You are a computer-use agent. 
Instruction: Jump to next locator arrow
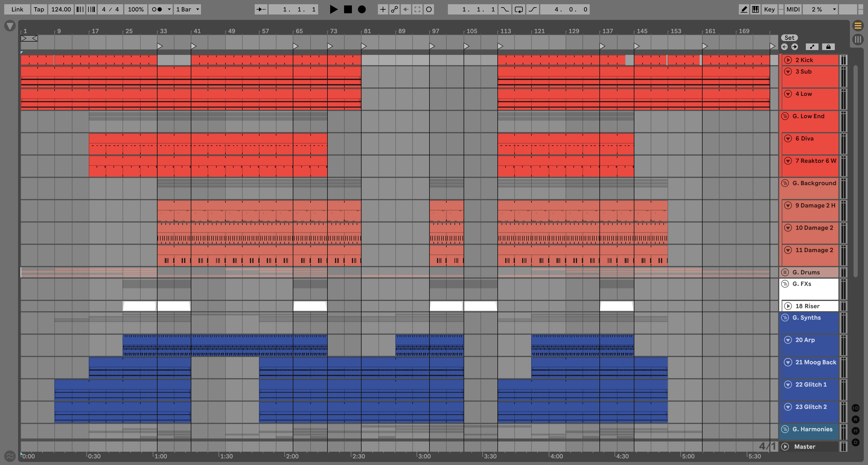click(795, 47)
